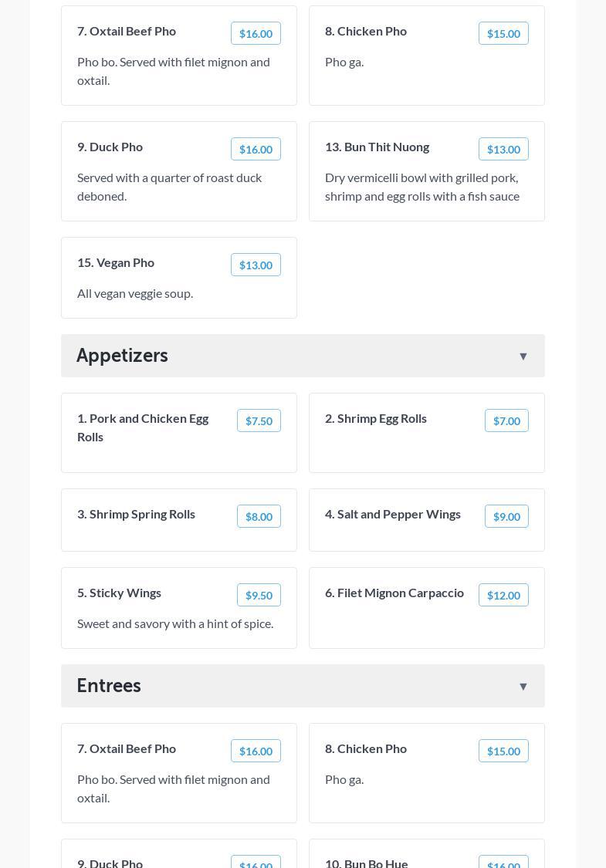
Task: Select Salt and Pepper Wings
Action: [x=393, y=514]
